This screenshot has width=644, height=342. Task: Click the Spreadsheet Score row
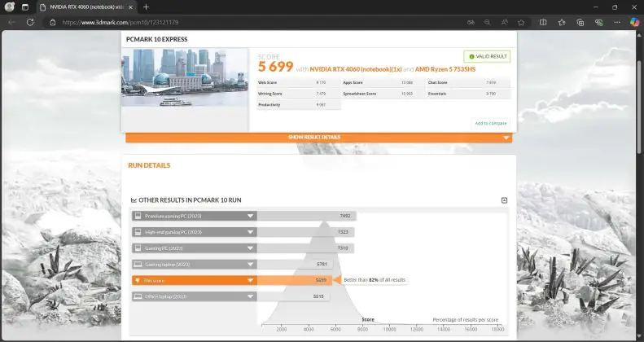(x=383, y=94)
